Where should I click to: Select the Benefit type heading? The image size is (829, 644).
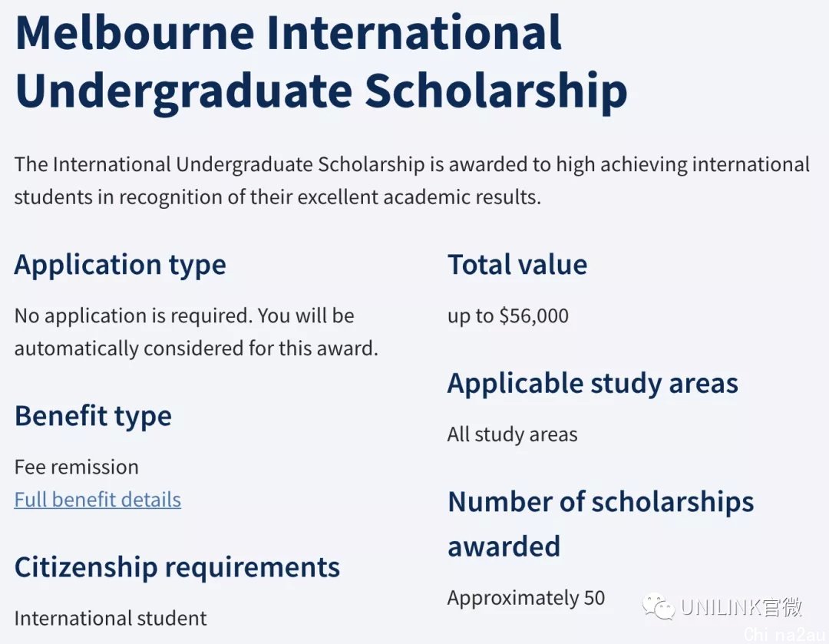(93, 417)
